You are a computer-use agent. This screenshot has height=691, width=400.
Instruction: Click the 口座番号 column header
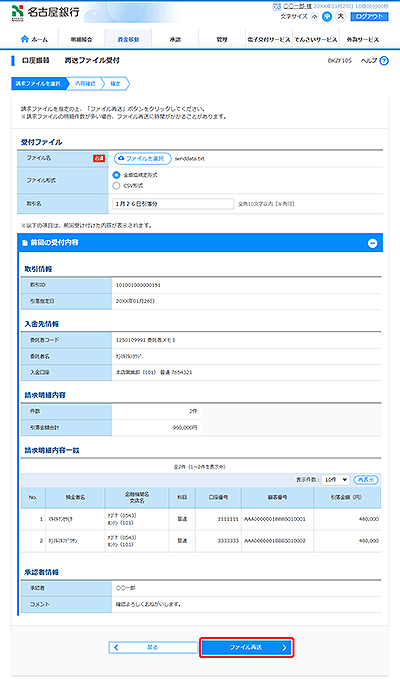[219, 498]
